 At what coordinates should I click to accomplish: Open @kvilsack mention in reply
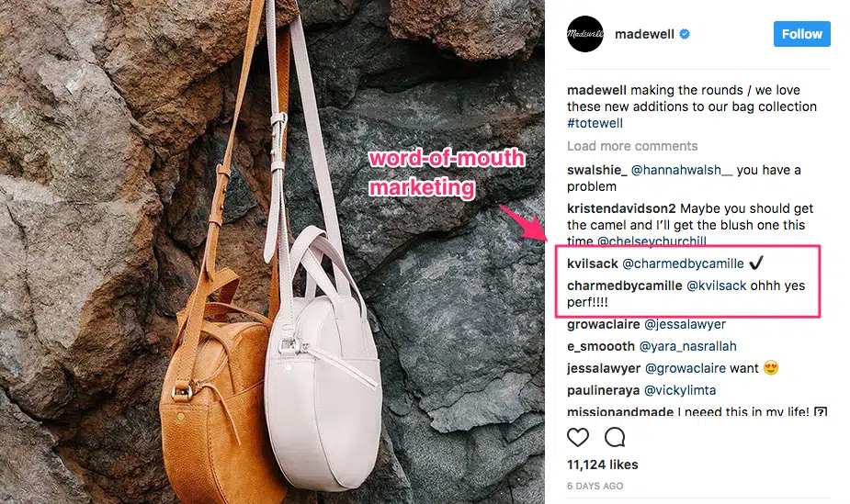point(717,286)
